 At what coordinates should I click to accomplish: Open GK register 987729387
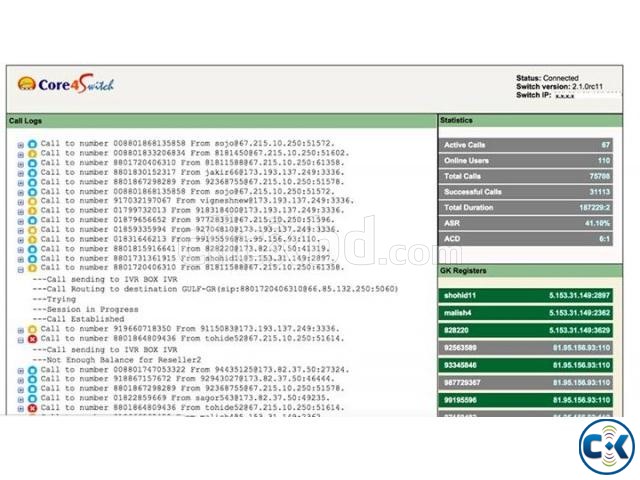point(526,382)
